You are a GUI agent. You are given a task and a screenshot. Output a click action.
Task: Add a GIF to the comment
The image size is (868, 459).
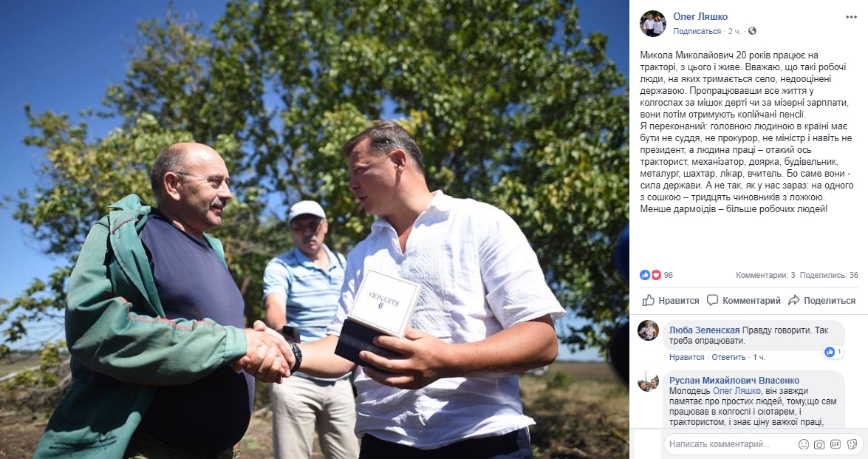[835, 444]
